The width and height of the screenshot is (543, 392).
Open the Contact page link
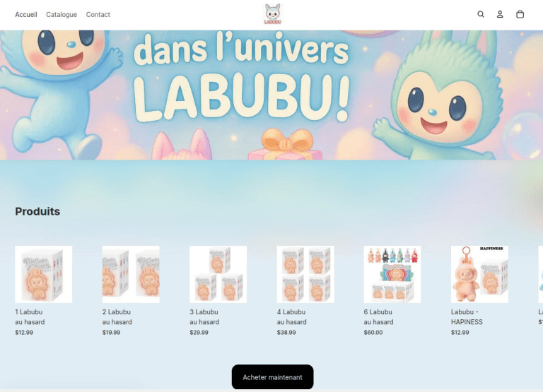(x=98, y=15)
